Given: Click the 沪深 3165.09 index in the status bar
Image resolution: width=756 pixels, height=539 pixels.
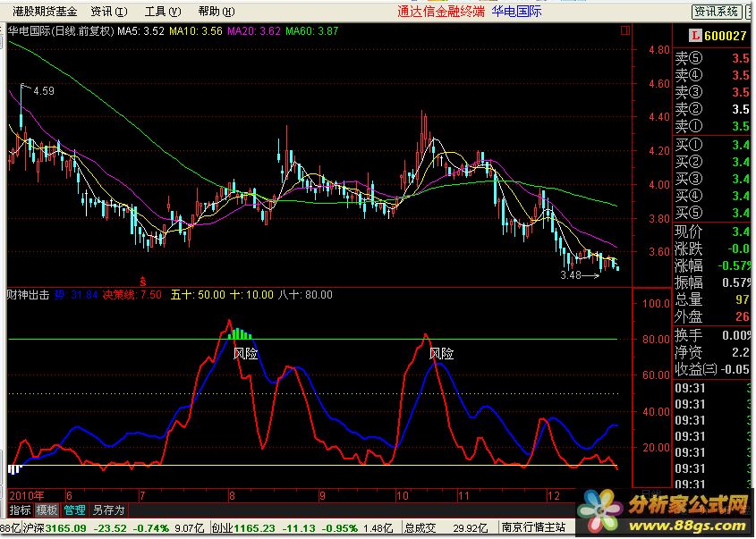Looking at the screenshot, I should pyautogui.click(x=114, y=528).
